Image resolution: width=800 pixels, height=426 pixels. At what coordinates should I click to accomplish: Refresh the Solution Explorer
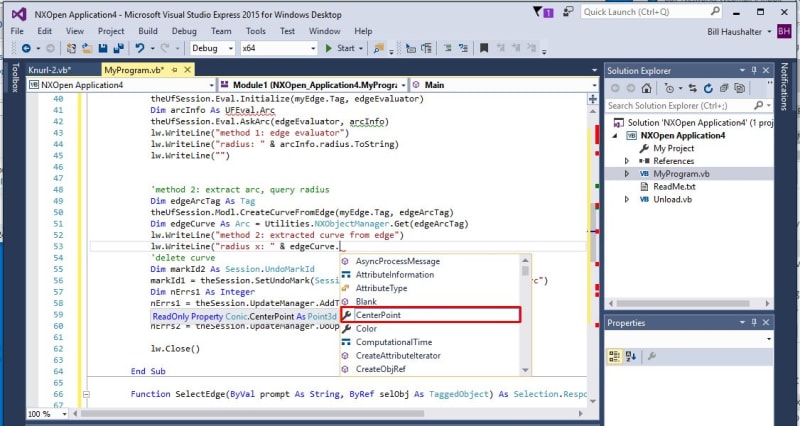708,88
